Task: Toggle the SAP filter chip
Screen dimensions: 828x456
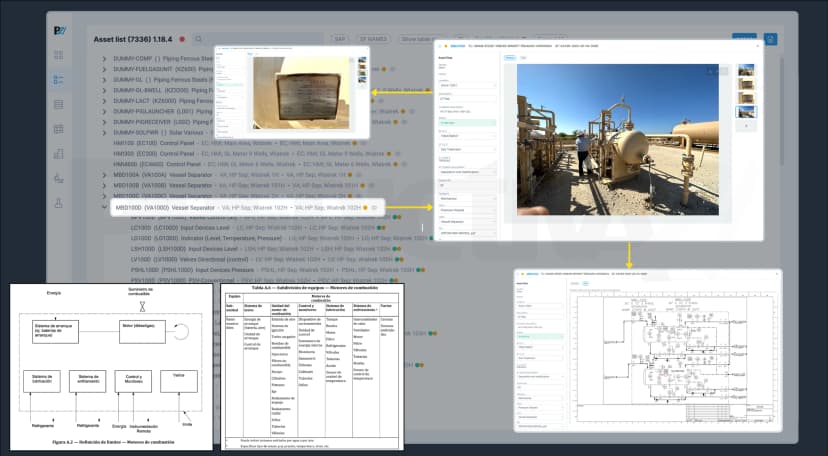Action: click(339, 39)
